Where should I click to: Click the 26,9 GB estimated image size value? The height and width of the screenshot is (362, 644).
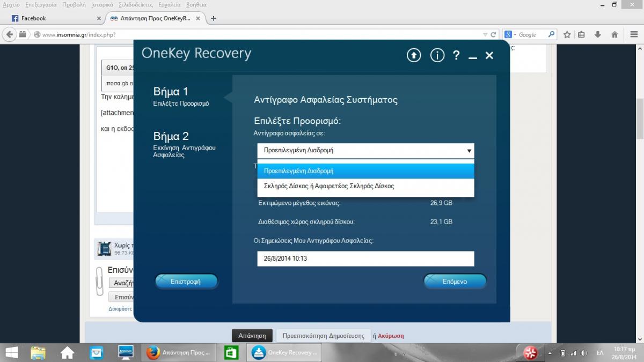point(442,203)
